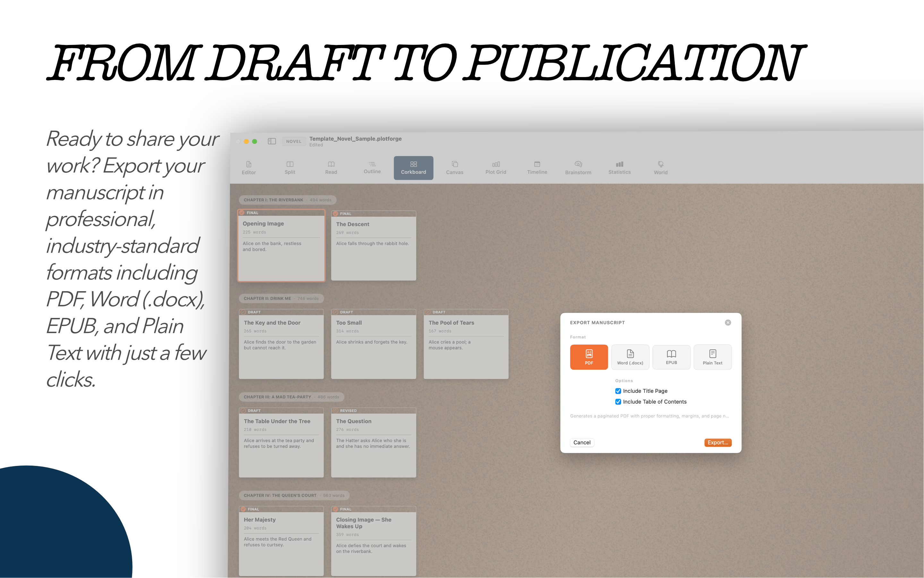
Task: Select the Too Small card
Action: tap(373, 344)
